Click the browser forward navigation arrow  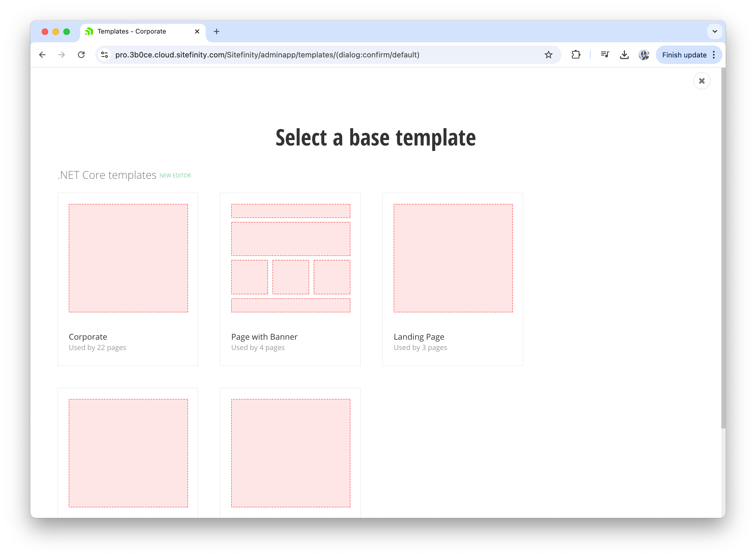pyautogui.click(x=60, y=55)
